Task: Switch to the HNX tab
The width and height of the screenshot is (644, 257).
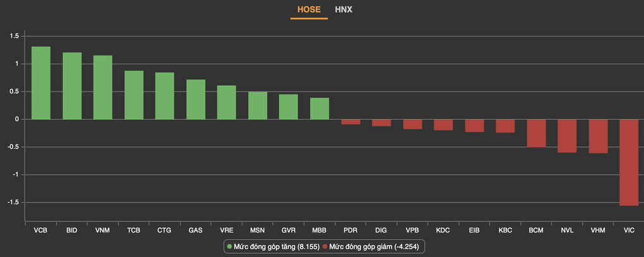Action: click(x=343, y=9)
